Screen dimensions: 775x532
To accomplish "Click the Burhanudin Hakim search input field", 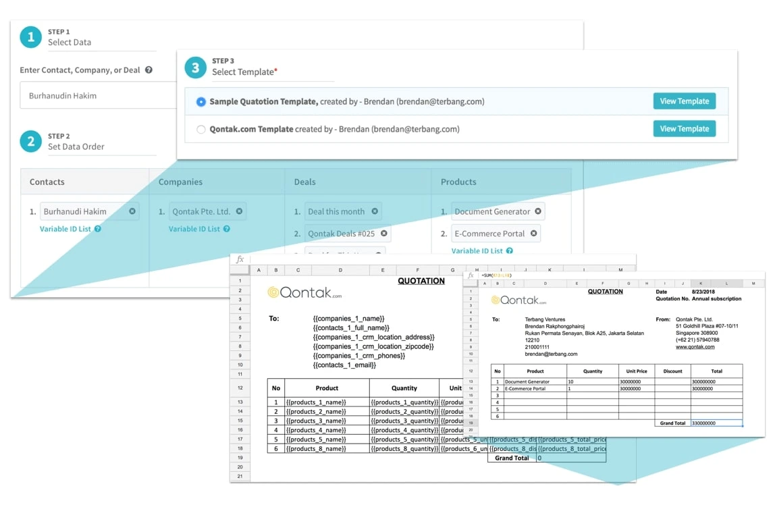I will [98, 95].
